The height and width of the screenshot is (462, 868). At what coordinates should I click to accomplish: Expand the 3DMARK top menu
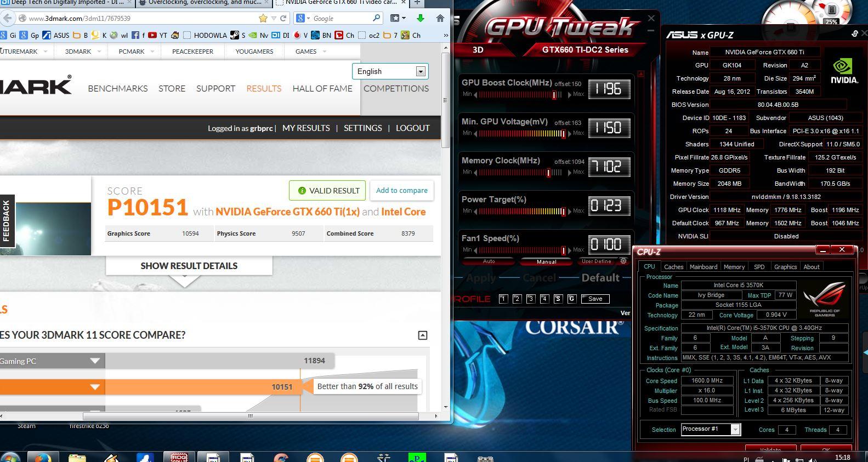tap(99, 52)
